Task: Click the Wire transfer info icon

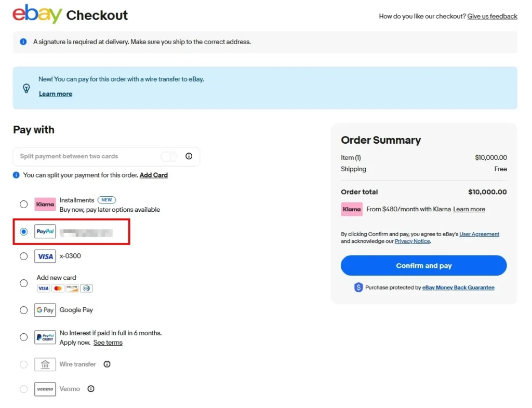Action: click(x=107, y=364)
